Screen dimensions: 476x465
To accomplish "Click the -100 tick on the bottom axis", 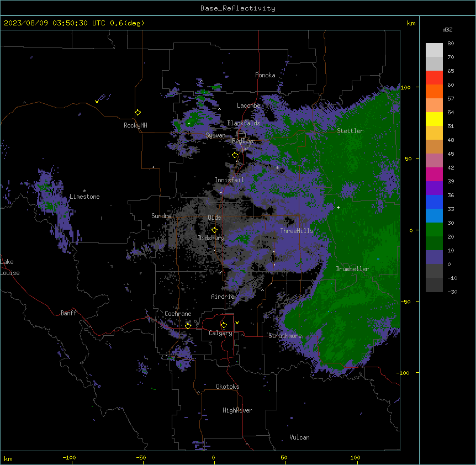I will coord(70,457).
